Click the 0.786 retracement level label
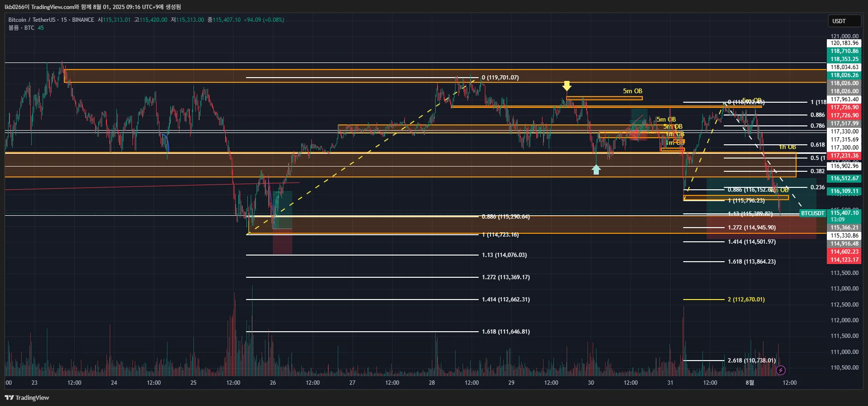868x406 pixels. (x=817, y=126)
